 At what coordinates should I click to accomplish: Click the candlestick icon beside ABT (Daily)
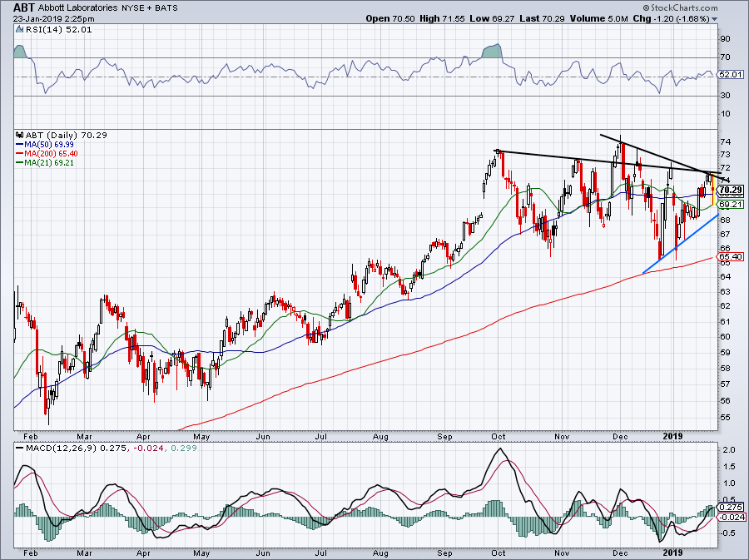coord(19,135)
